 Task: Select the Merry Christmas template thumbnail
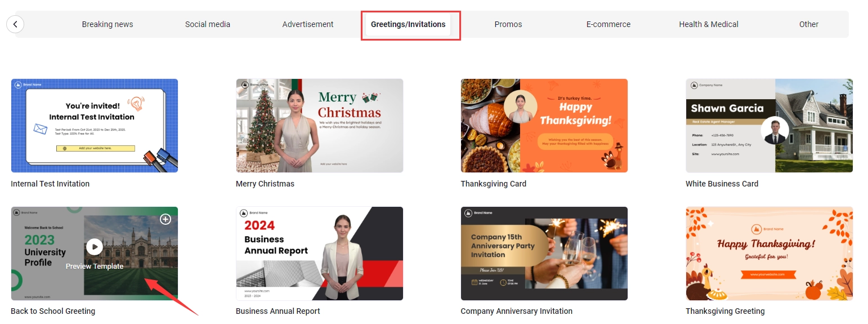coord(319,126)
